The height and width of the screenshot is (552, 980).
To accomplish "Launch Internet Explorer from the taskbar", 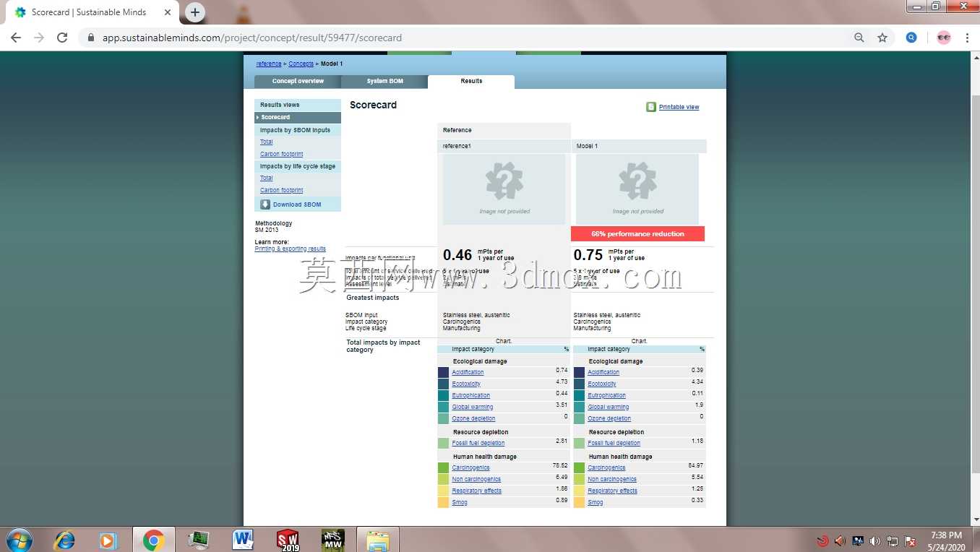I will [64, 540].
